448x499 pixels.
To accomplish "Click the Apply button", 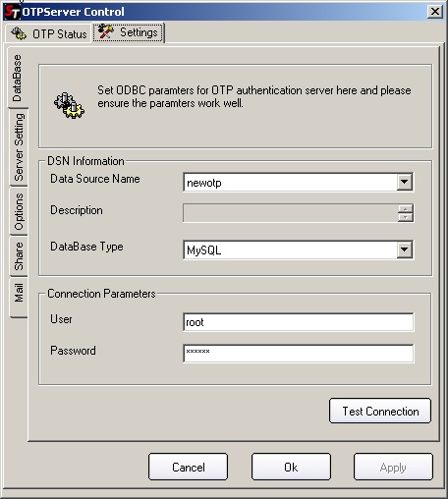I will [393, 467].
